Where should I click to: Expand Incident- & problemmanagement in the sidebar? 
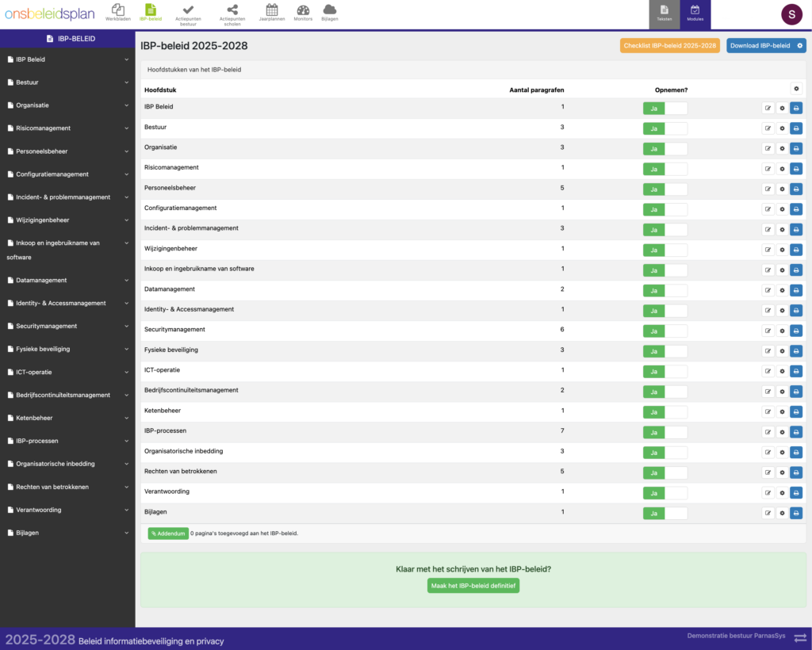point(127,197)
